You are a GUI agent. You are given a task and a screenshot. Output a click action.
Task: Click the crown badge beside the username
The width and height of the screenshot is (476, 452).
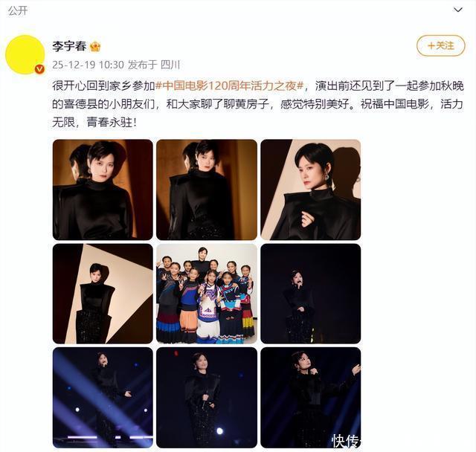coord(95,46)
